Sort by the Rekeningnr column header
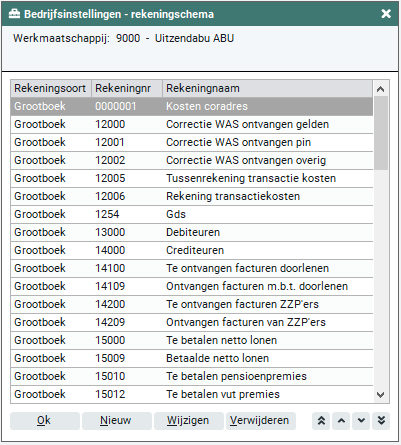The height and width of the screenshot is (445, 401). point(127,88)
